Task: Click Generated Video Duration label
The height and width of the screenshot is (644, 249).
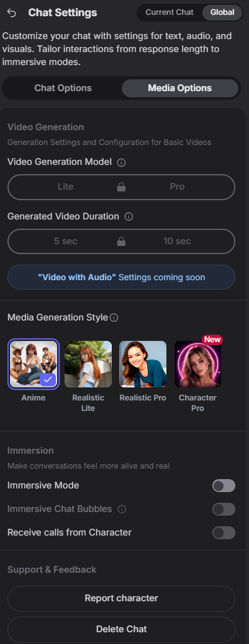Action: [x=63, y=216]
